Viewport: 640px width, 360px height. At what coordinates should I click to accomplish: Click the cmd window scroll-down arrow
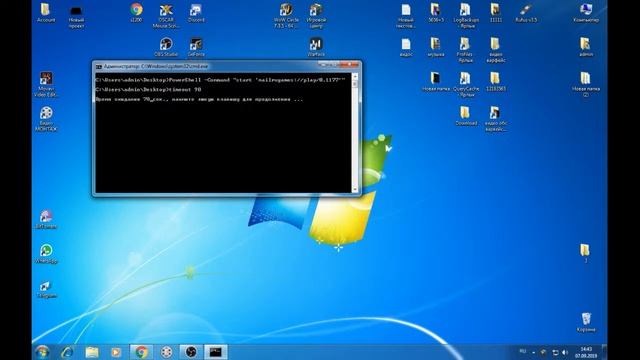[355, 189]
